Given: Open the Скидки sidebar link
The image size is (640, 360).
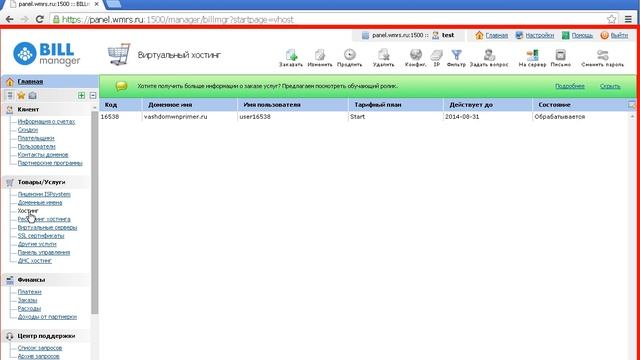Looking at the screenshot, I should click(28, 130).
